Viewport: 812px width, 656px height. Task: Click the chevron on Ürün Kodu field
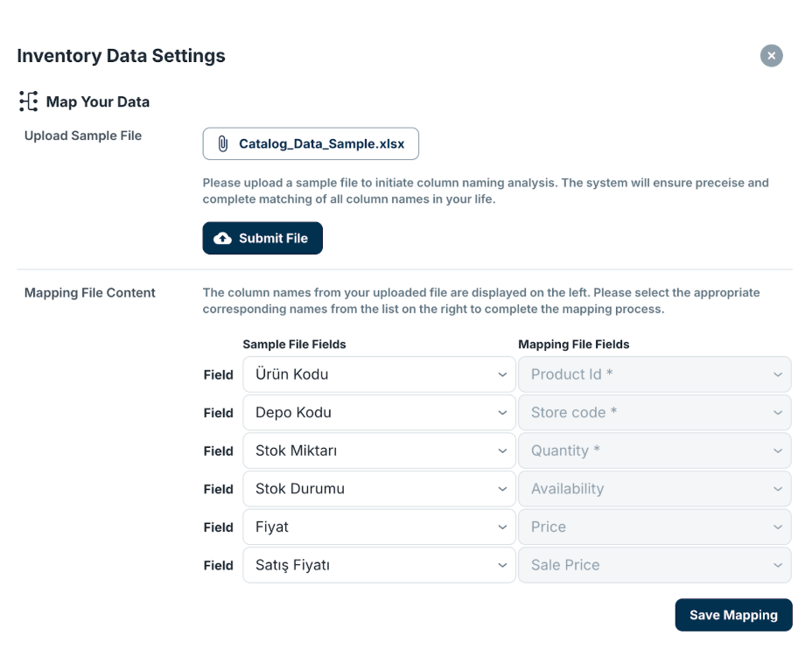click(502, 374)
